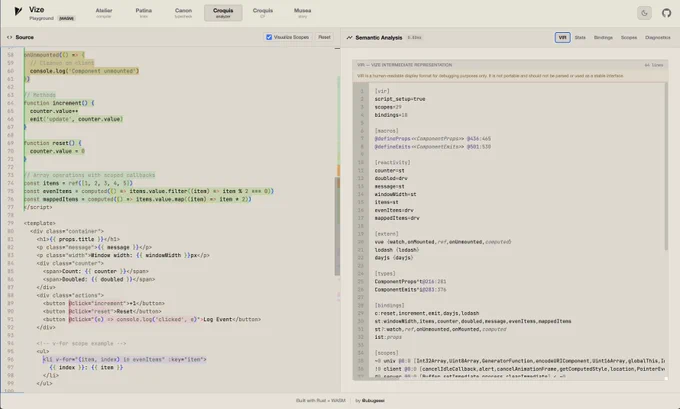Click the '[vir]' section header
Image resolution: width=680 pixels, height=409 pixels.
tap(382, 92)
